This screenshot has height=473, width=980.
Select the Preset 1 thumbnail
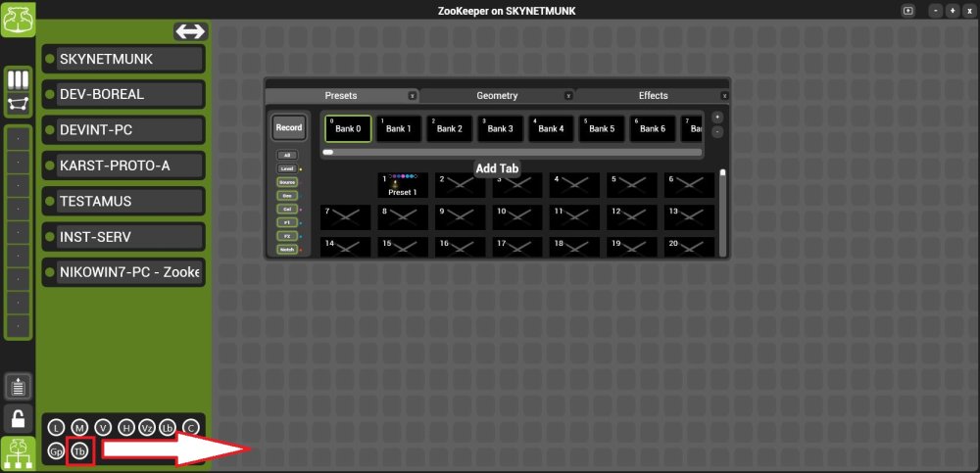click(403, 185)
